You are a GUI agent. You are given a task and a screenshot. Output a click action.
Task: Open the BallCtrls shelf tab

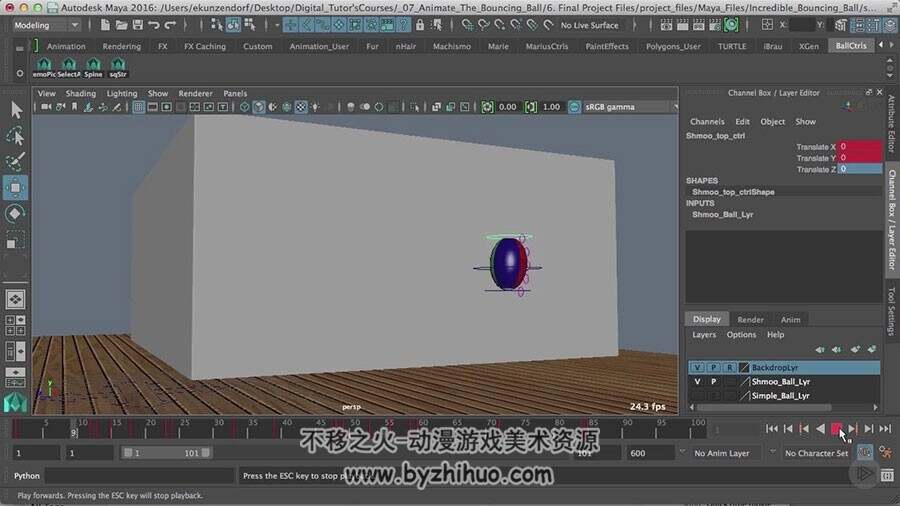[851, 46]
